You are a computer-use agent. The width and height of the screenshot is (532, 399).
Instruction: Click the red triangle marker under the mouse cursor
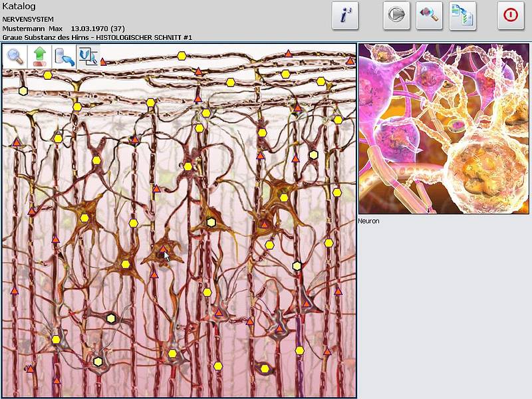(x=164, y=249)
